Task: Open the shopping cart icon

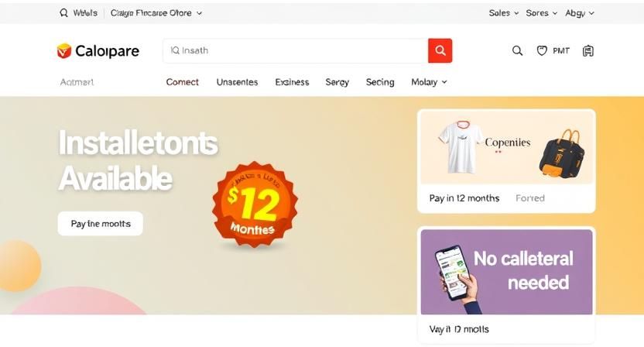Action: (x=588, y=50)
